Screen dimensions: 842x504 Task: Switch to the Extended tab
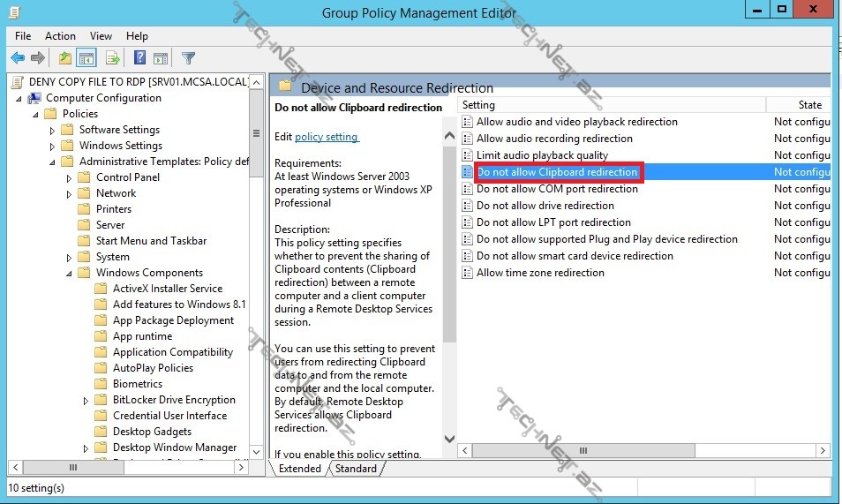point(299,469)
